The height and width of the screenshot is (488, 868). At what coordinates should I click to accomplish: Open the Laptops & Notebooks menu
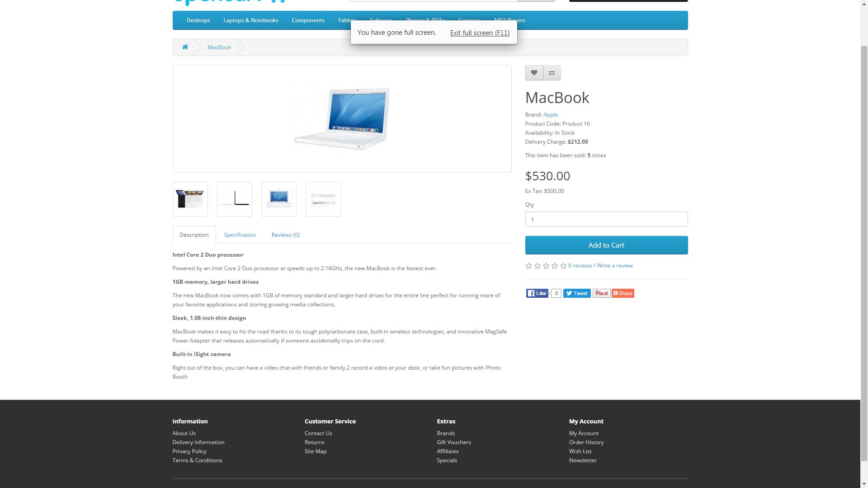click(x=251, y=20)
